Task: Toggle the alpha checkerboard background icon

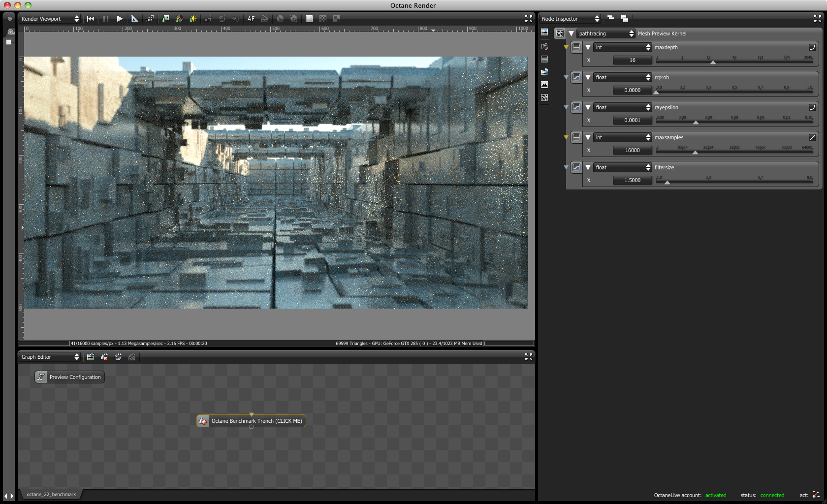Action: pos(323,19)
